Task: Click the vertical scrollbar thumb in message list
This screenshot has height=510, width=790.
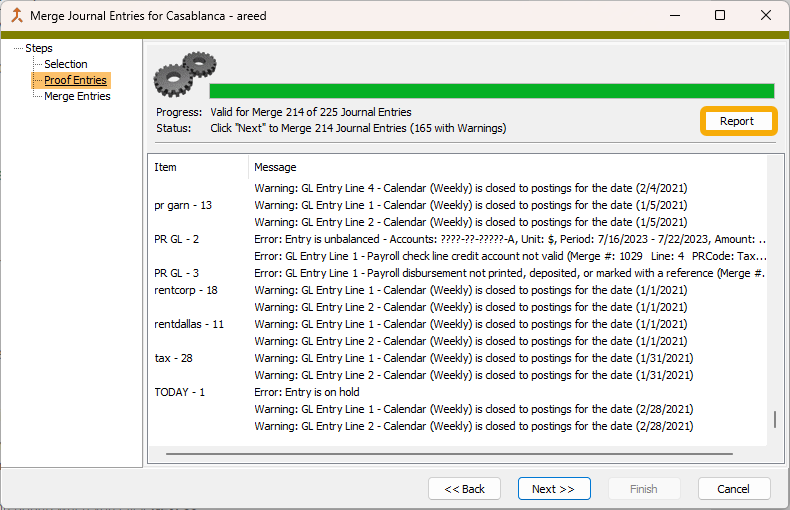Action: [x=774, y=419]
